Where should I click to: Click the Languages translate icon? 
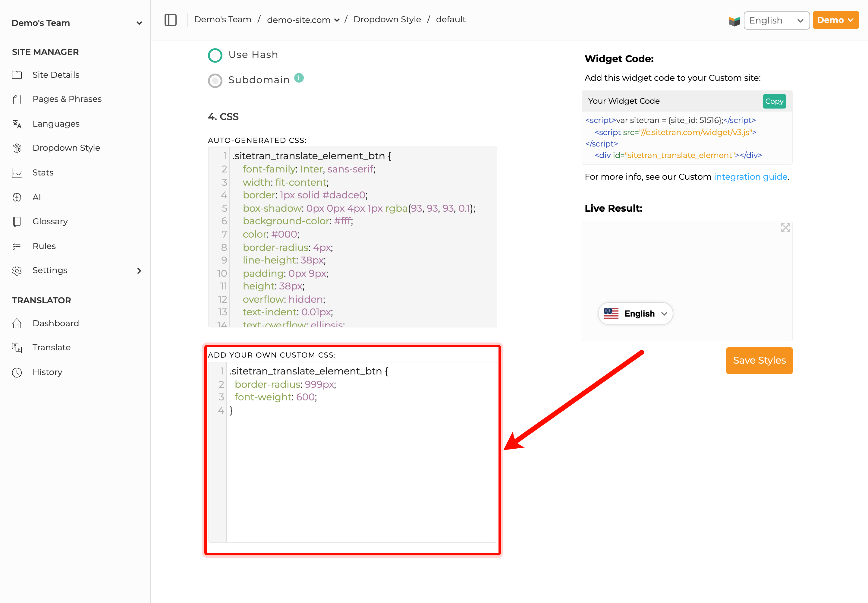[17, 124]
